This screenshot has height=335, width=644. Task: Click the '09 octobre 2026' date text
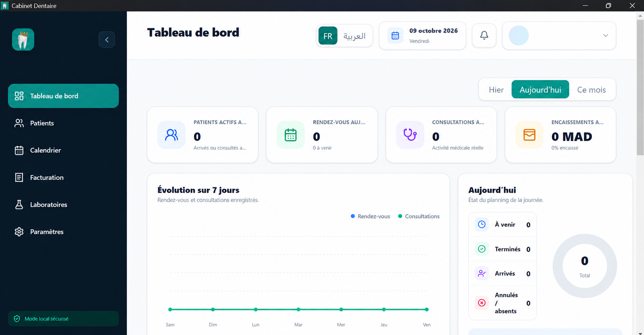[433, 31]
